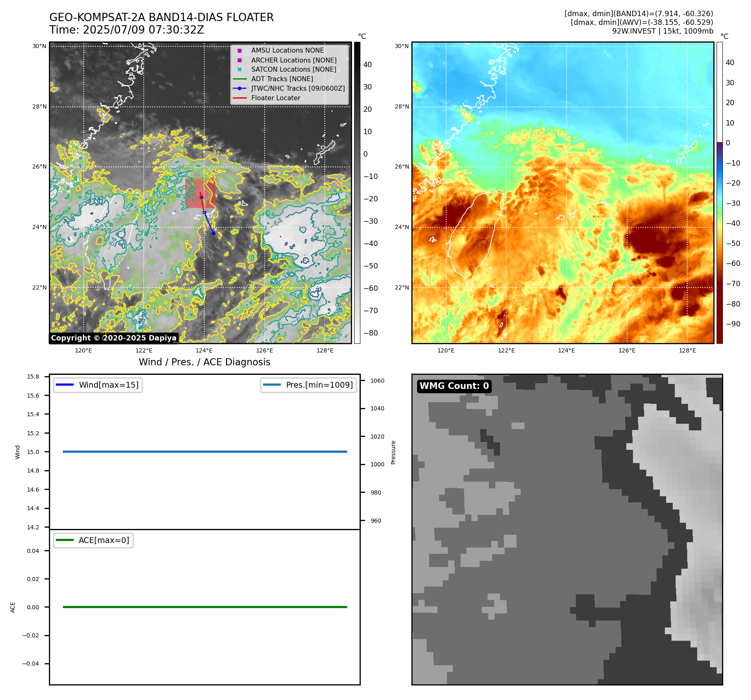Click the '128°E' label under grayscale map
751x700 pixels.
pyautogui.click(x=325, y=350)
